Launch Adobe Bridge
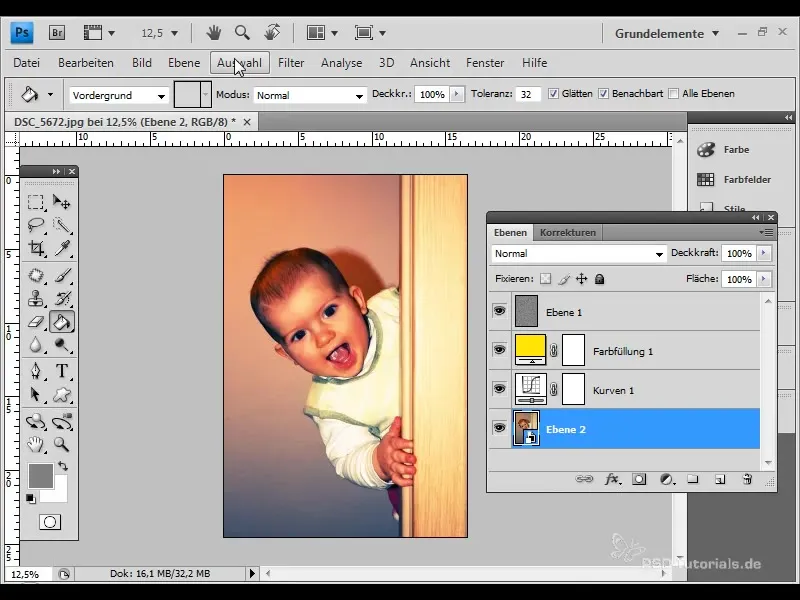The width and height of the screenshot is (800, 600). [57, 33]
